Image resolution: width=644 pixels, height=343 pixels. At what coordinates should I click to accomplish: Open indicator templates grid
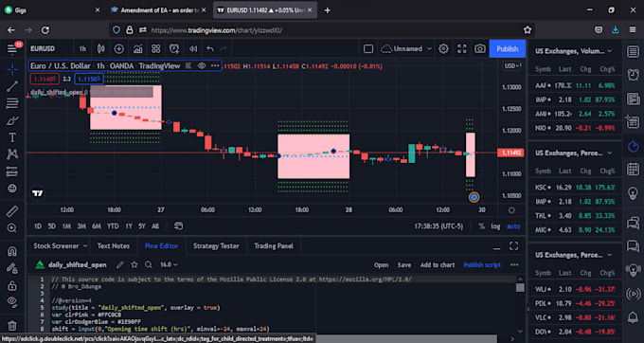tap(155, 49)
